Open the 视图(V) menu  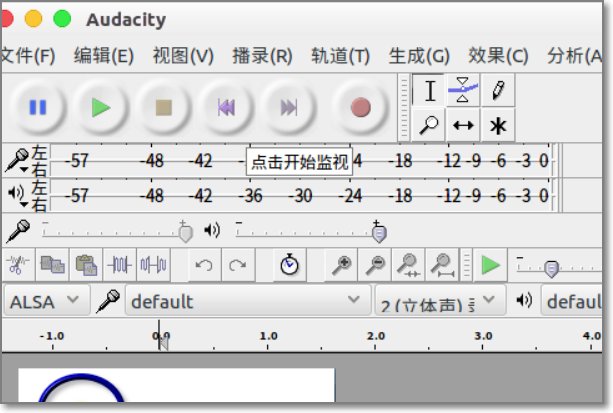(183, 56)
